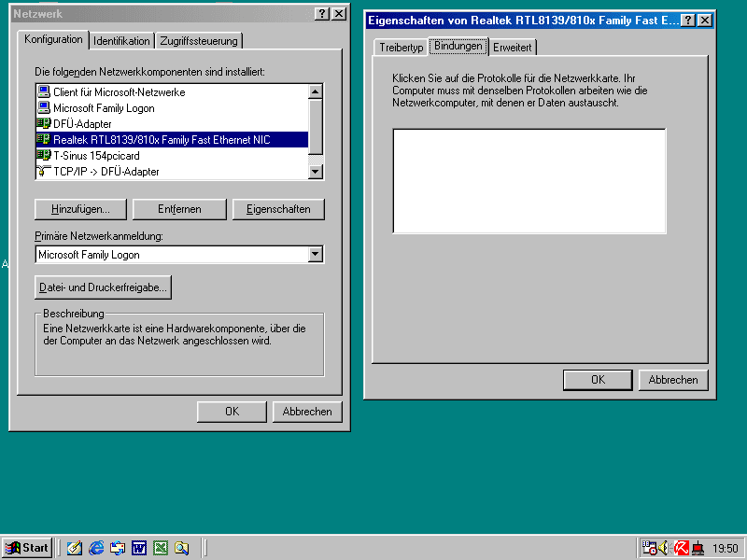Click the component list scroll down arrow
The height and width of the screenshot is (560, 747).
[316, 172]
